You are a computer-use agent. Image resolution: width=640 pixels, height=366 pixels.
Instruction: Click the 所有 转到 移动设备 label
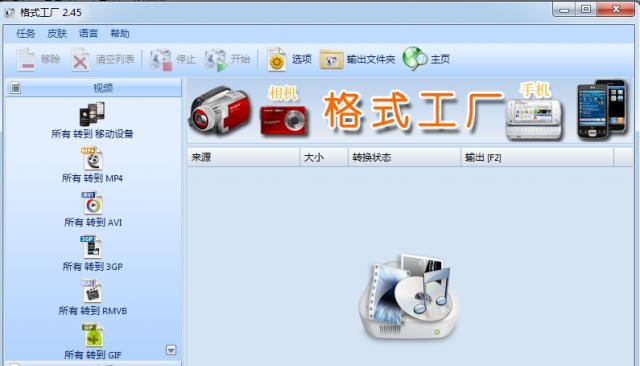click(x=92, y=134)
